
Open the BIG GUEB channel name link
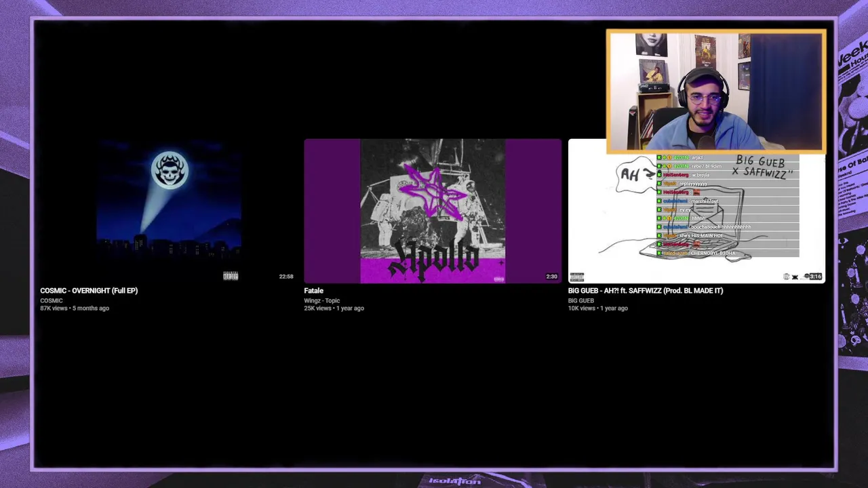[581, 301]
